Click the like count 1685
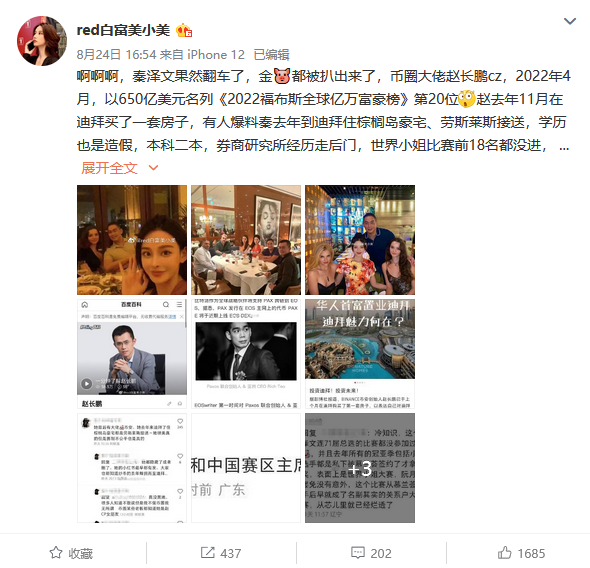 click(x=531, y=553)
